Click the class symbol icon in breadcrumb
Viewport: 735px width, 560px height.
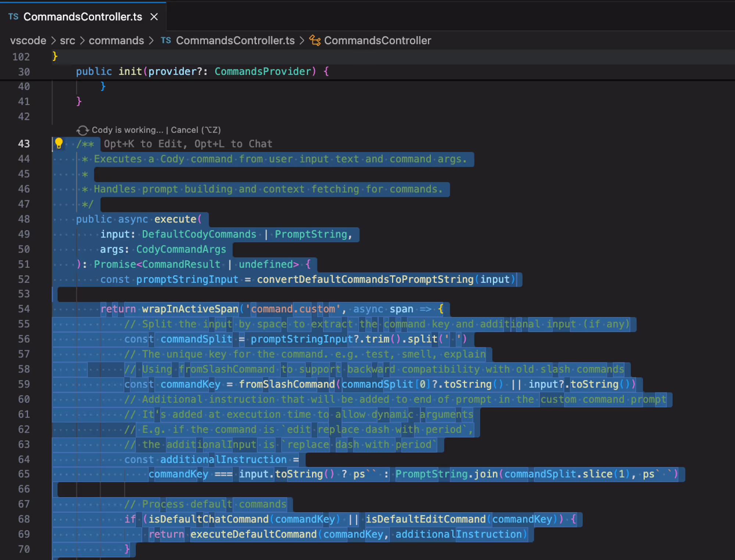(315, 40)
